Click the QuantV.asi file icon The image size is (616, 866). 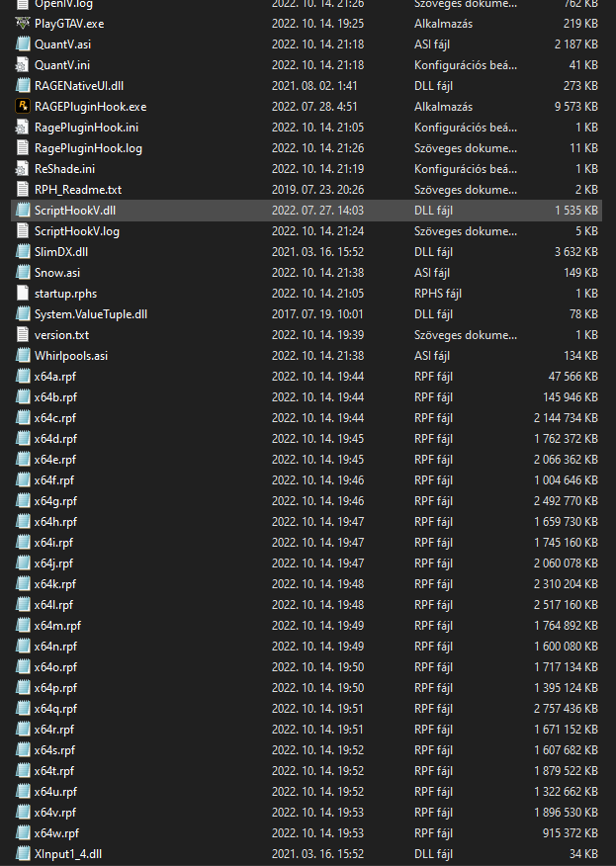pyautogui.click(x=23, y=44)
